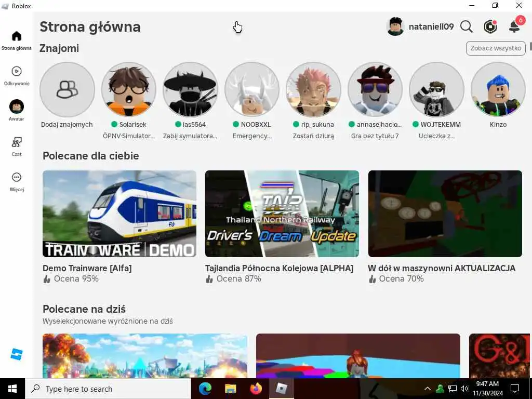Click the Polecane na dziś heading
532x399 pixels.
[84, 309]
